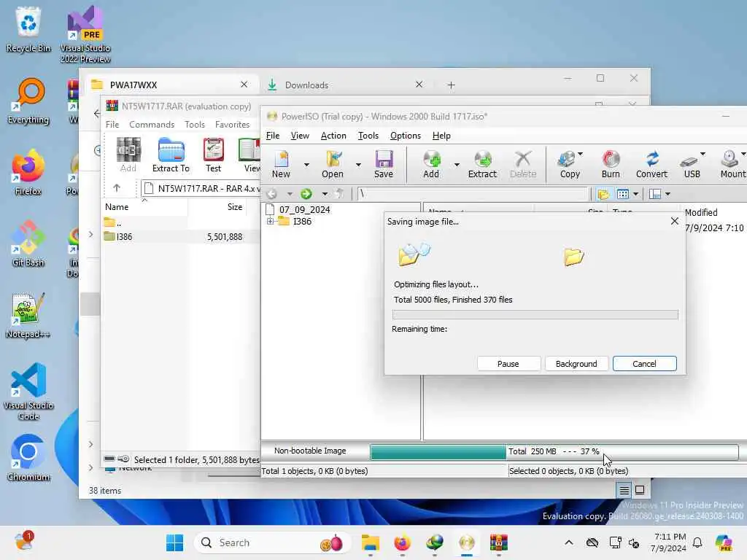Open Notepad++ desktop shortcut

pos(28,315)
